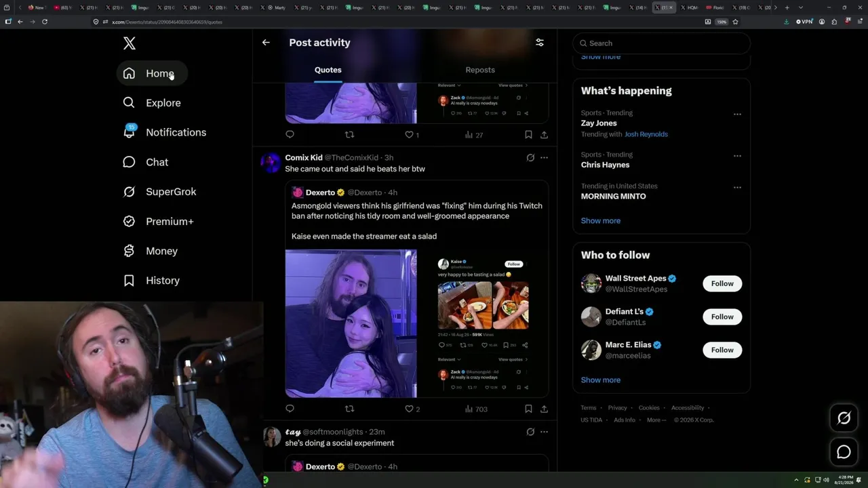Open Premium+ in the sidebar

158,222
